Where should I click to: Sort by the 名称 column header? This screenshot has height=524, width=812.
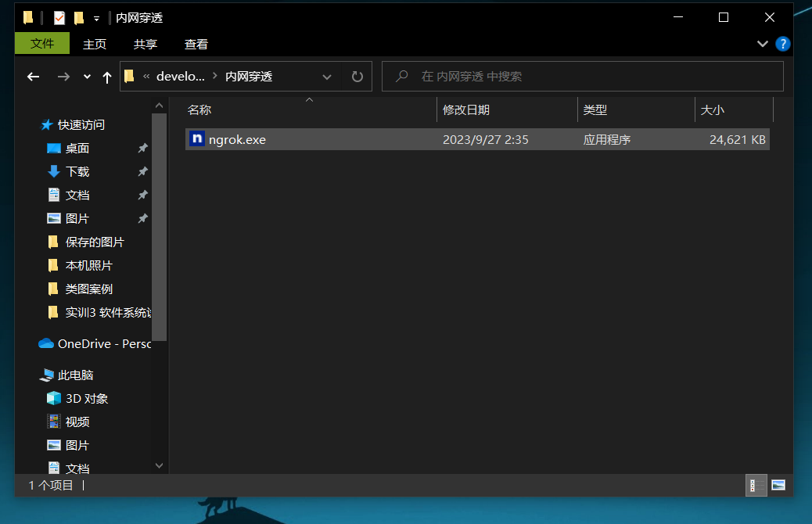[x=311, y=109]
